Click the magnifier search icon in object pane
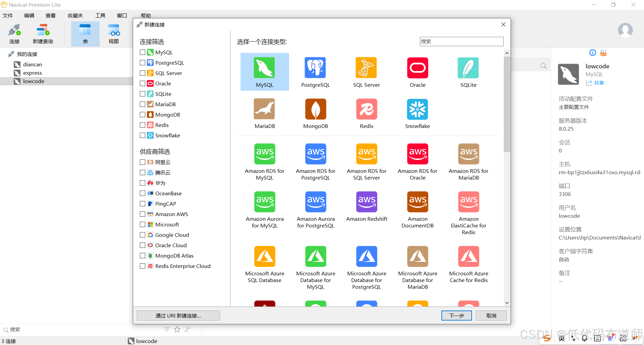The image size is (644, 345). [543, 66]
